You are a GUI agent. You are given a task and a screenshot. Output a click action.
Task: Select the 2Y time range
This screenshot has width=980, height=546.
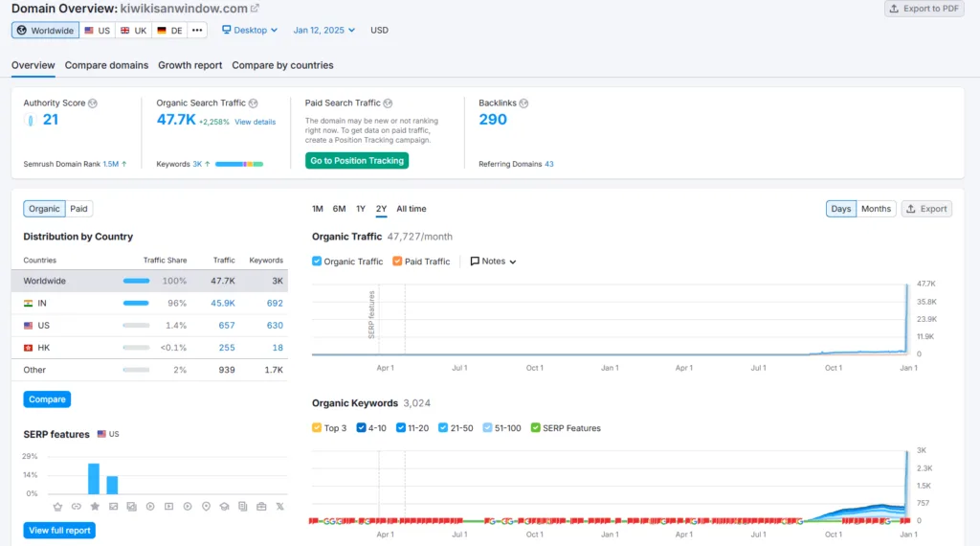point(381,209)
